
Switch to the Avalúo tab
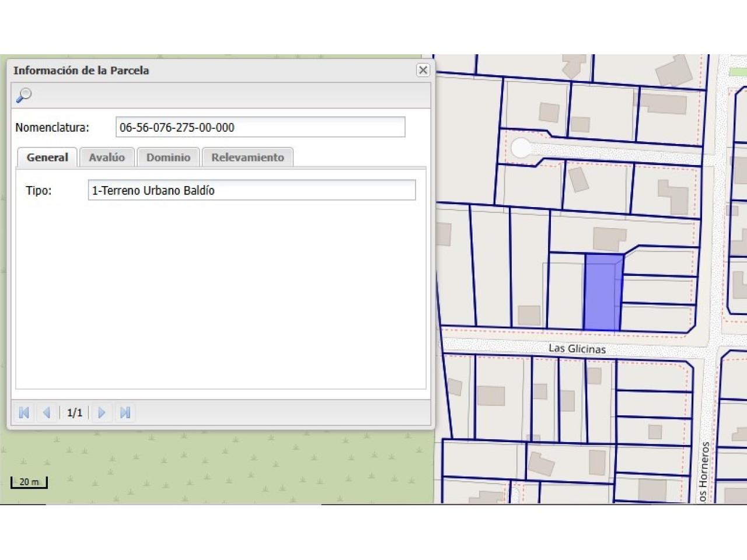[x=107, y=157]
